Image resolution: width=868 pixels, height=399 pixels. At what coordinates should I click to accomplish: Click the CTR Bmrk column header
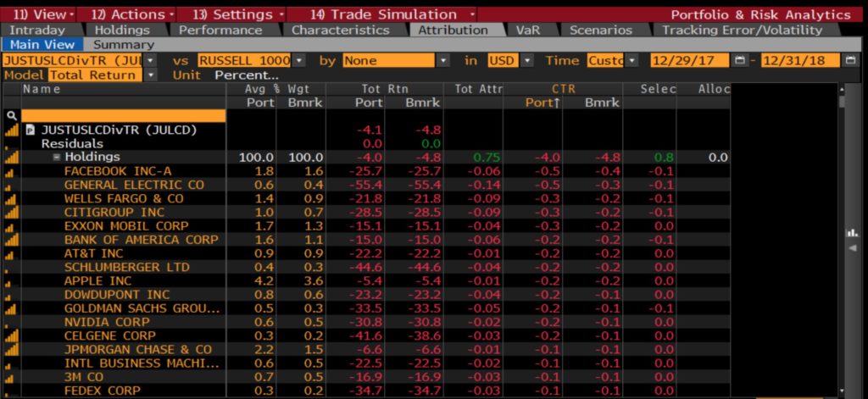[603, 103]
